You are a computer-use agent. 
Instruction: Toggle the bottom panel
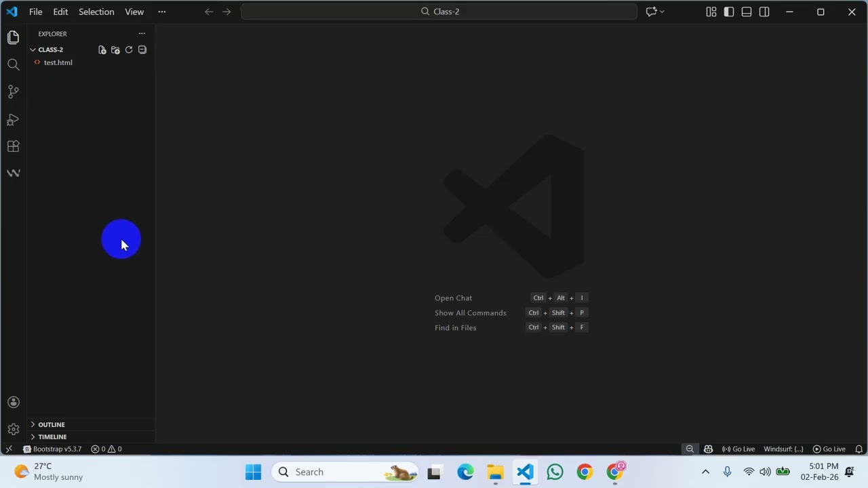[x=747, y=12]
